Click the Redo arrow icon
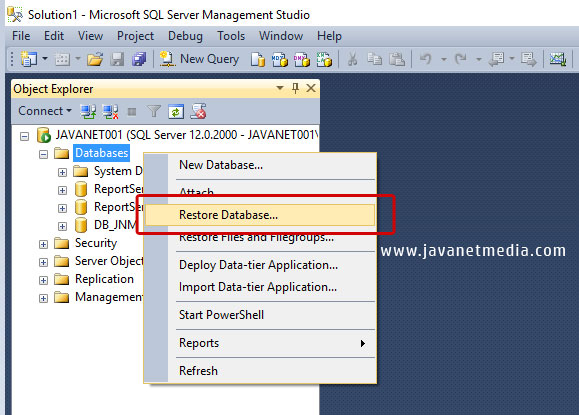 (x=461, y=59)
